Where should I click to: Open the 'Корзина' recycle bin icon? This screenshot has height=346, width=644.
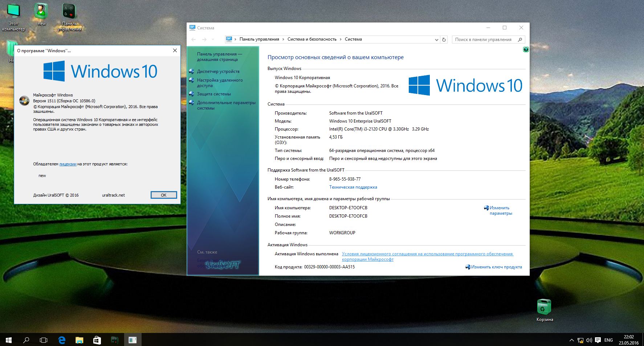[545, 310]
